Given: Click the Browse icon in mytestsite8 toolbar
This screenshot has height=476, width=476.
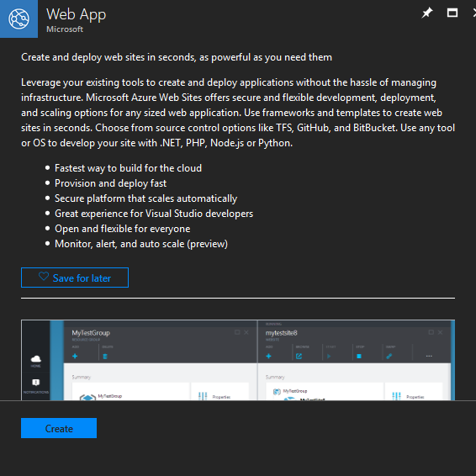Looking at the screenshot, I should pyautogui.click(x=299, y=356).
